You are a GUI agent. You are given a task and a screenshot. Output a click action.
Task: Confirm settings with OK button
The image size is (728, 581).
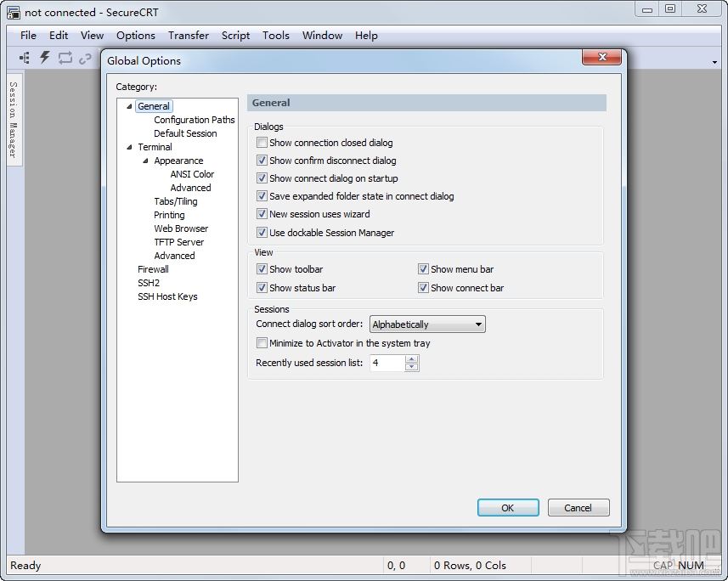click(508, 508)
